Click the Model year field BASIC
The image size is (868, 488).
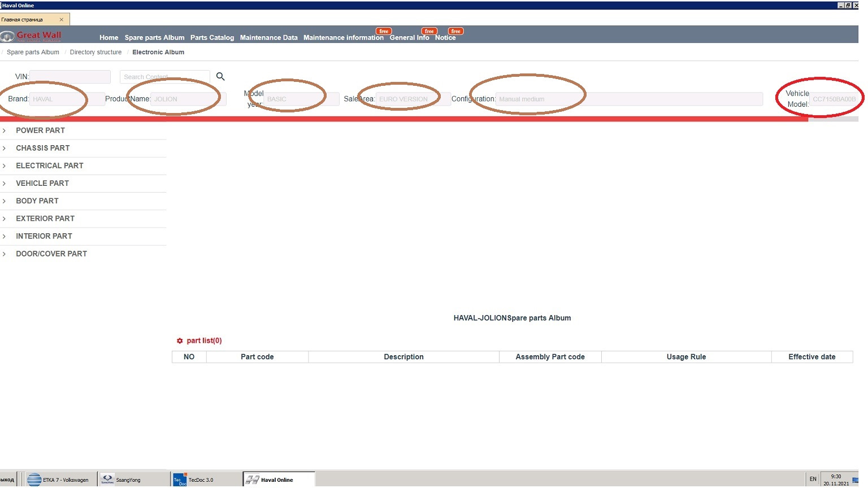pyautogui.click(x=301, y=99)
